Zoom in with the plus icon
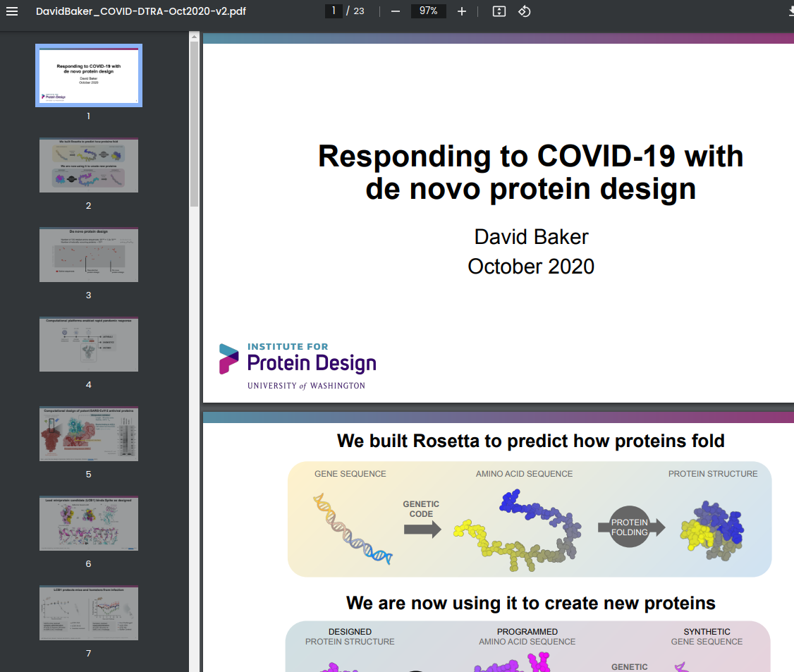Screen dimensions: 794x672 (461, 11)
